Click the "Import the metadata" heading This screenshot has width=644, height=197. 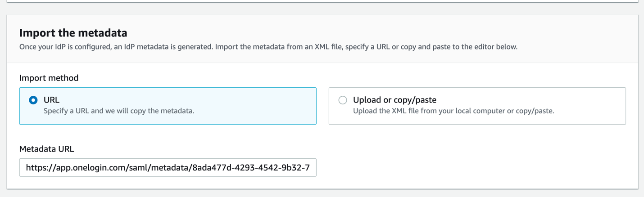73,33
